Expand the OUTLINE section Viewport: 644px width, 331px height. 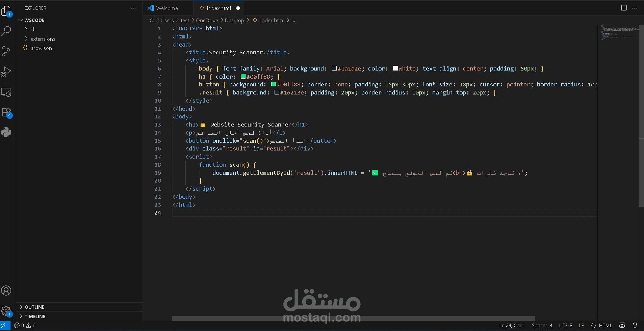coord(34,307)
